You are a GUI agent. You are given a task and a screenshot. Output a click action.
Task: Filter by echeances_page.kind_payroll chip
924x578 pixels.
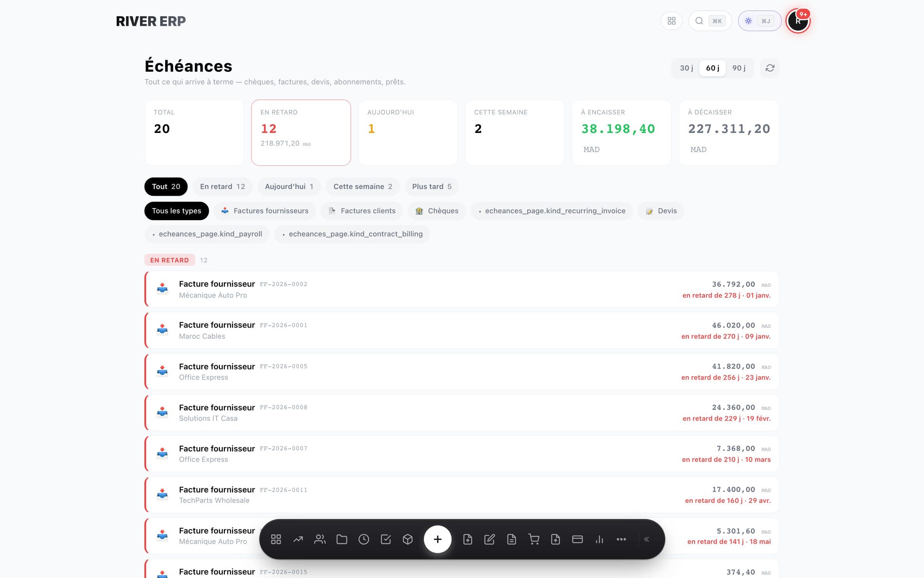[207, 234]
